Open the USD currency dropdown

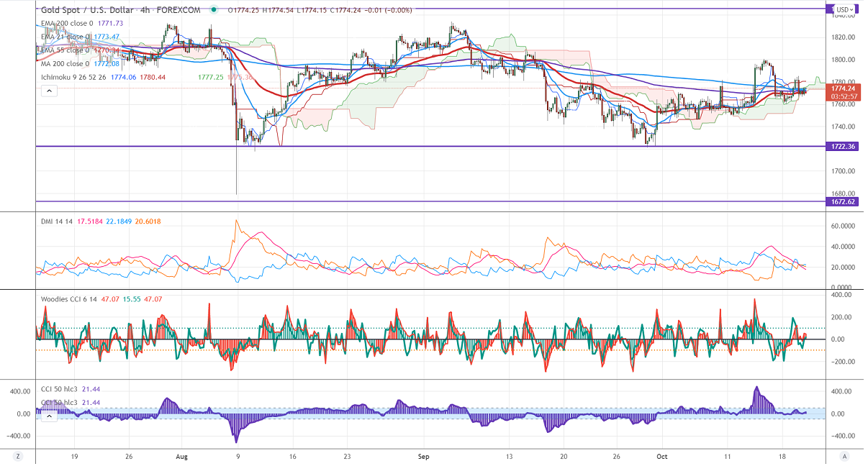[x=844, y=9]
